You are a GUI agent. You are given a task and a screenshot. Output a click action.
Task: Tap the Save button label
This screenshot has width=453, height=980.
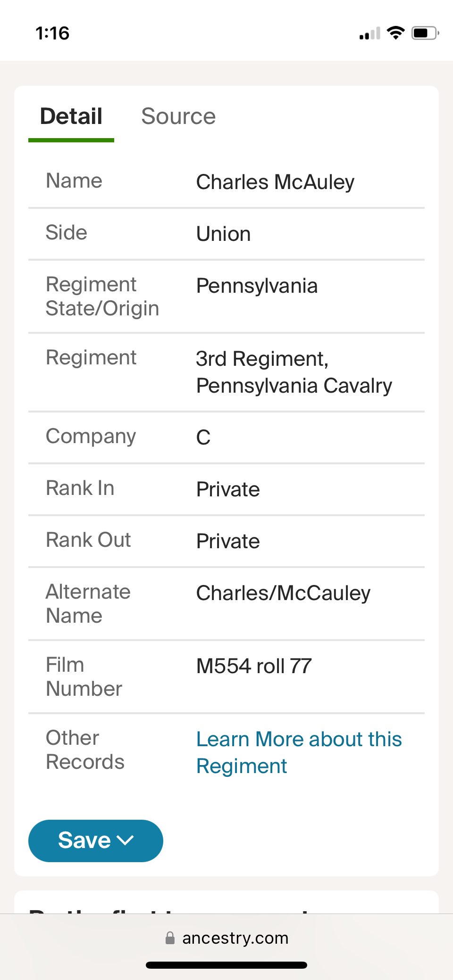(x=84, y=840)
